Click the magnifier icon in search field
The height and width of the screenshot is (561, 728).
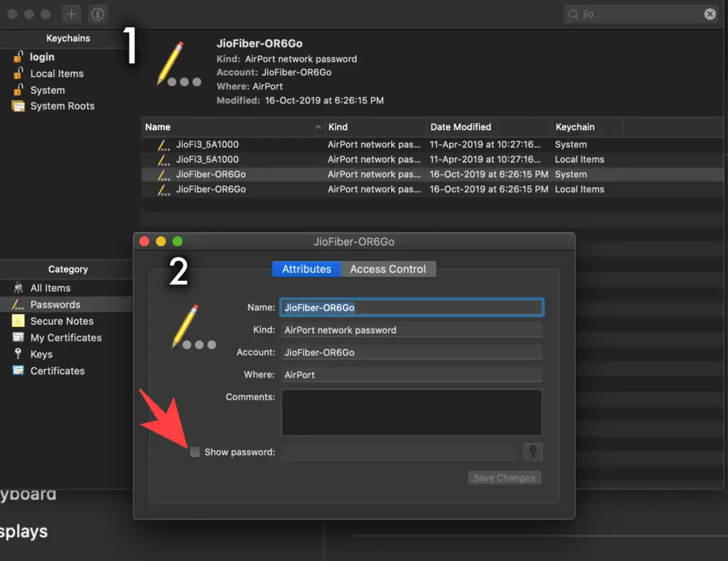click(574, 14)
